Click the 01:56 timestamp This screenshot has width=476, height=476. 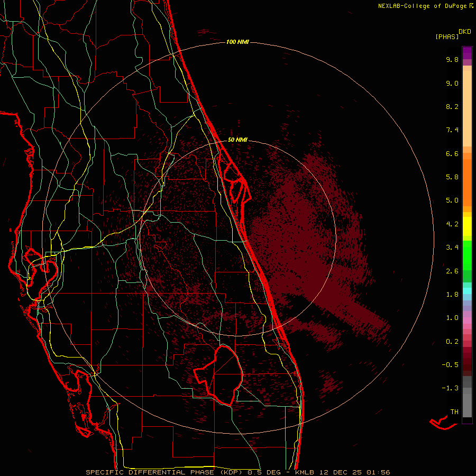378,472
